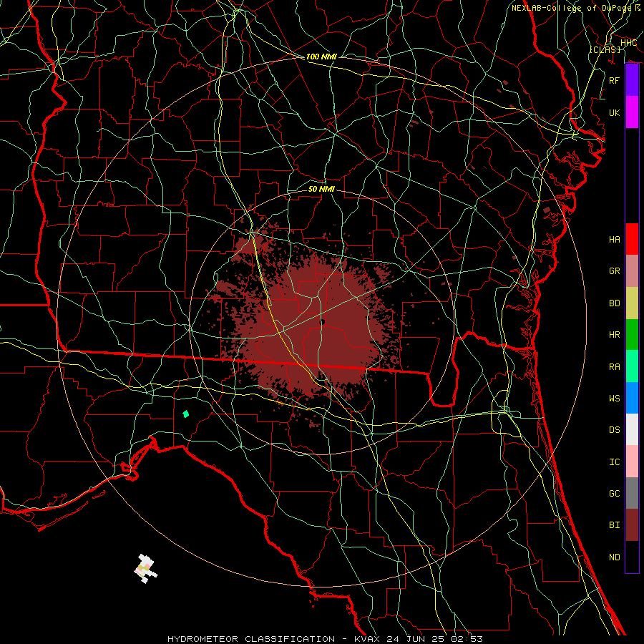Click the RA light green legend swatch

(x=632, y=366)
